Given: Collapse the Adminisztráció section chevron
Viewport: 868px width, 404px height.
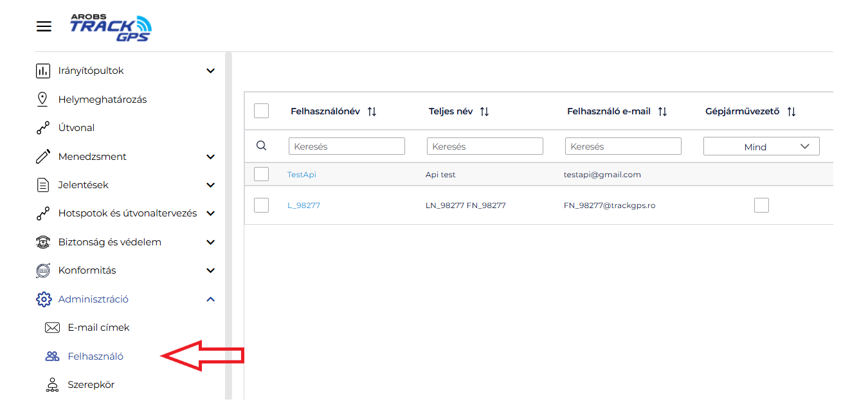Looking at the screenshot, I should [210, 299].
